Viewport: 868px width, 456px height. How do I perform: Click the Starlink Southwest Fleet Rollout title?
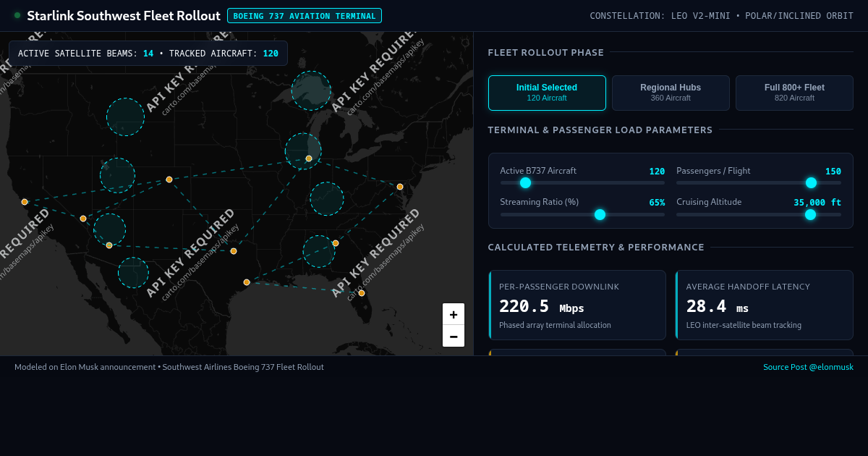[124, 16]
